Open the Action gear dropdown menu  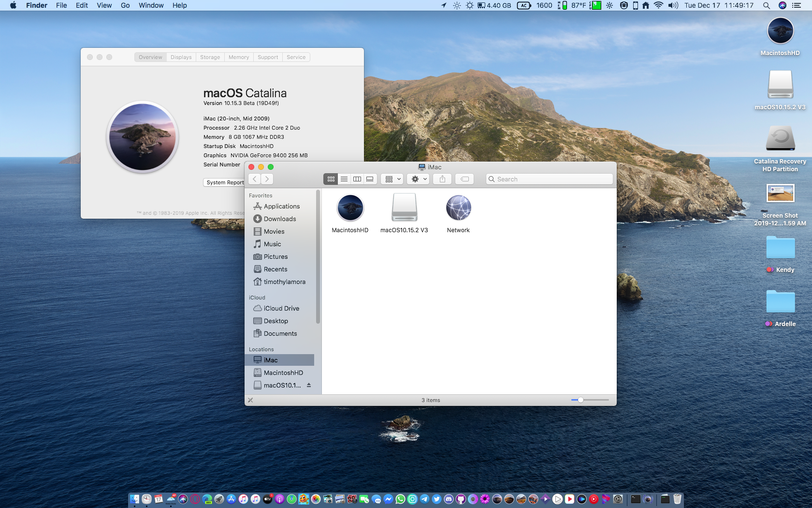click(x=418, y=179)
